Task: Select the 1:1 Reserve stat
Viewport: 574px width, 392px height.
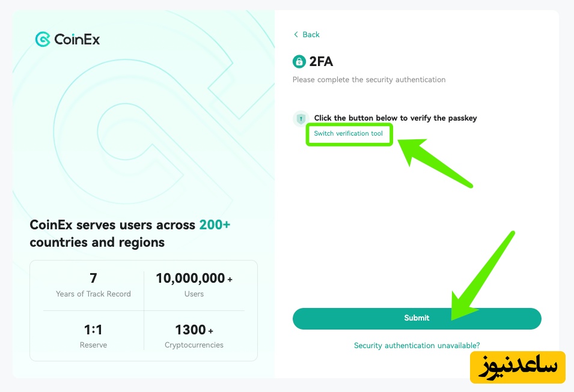Action: pos(93,336)
